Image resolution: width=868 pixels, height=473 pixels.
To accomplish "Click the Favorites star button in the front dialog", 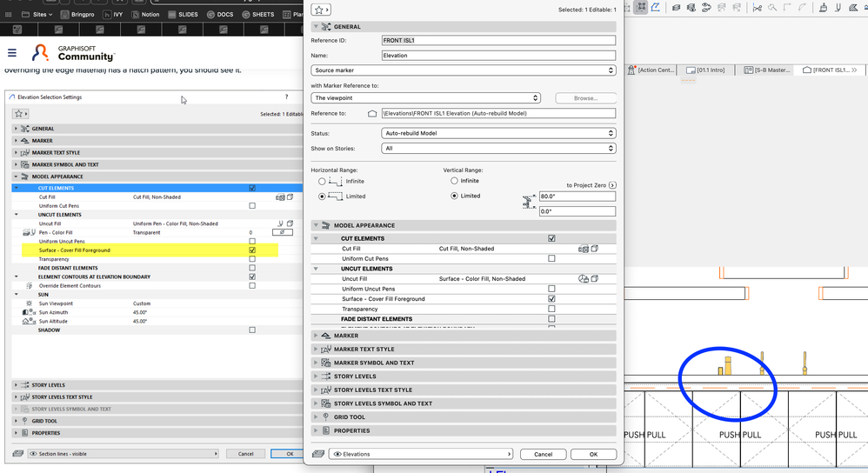I will pyautogui.click(x=322, y=10).
